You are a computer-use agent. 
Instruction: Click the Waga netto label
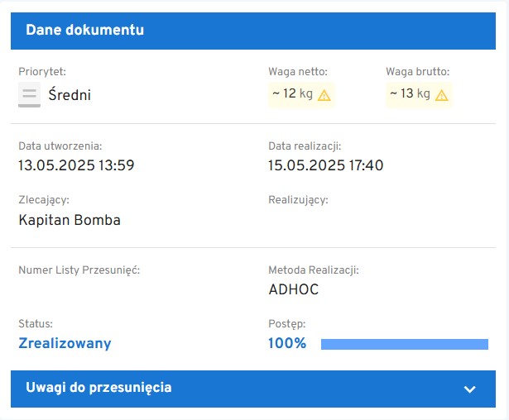[297, 72]
